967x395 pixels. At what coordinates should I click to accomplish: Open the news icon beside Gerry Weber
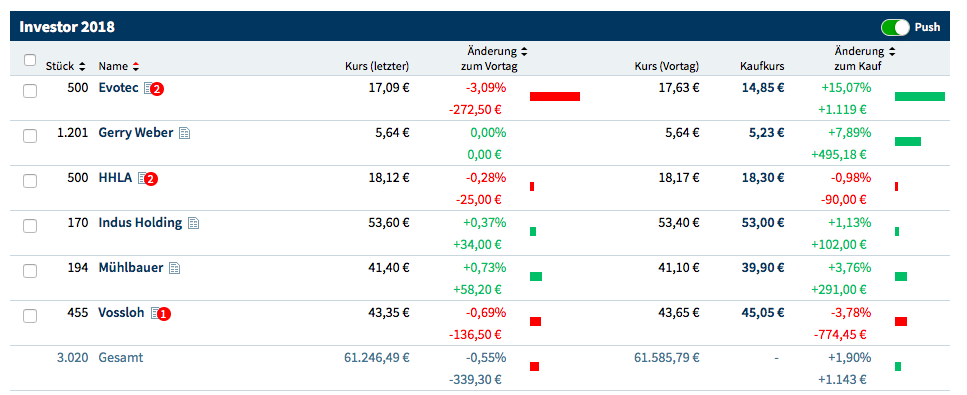(184, 133)
